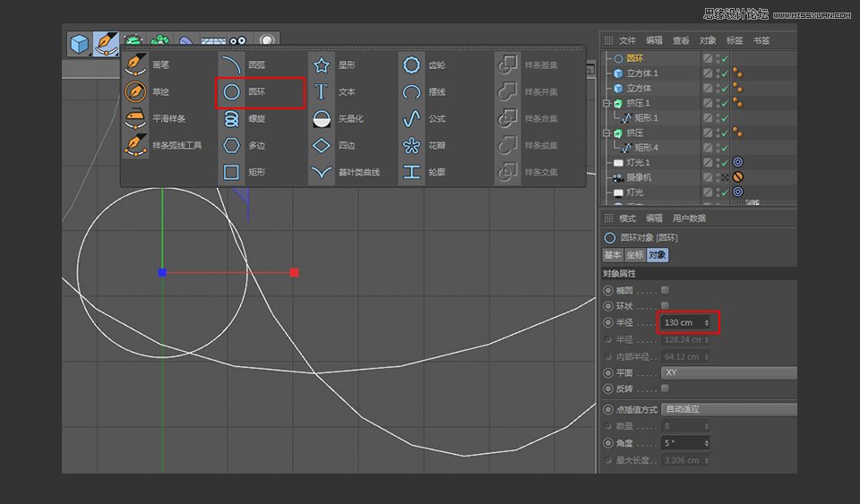Open the 用户数据 user data menu

(x=690, y=218)
